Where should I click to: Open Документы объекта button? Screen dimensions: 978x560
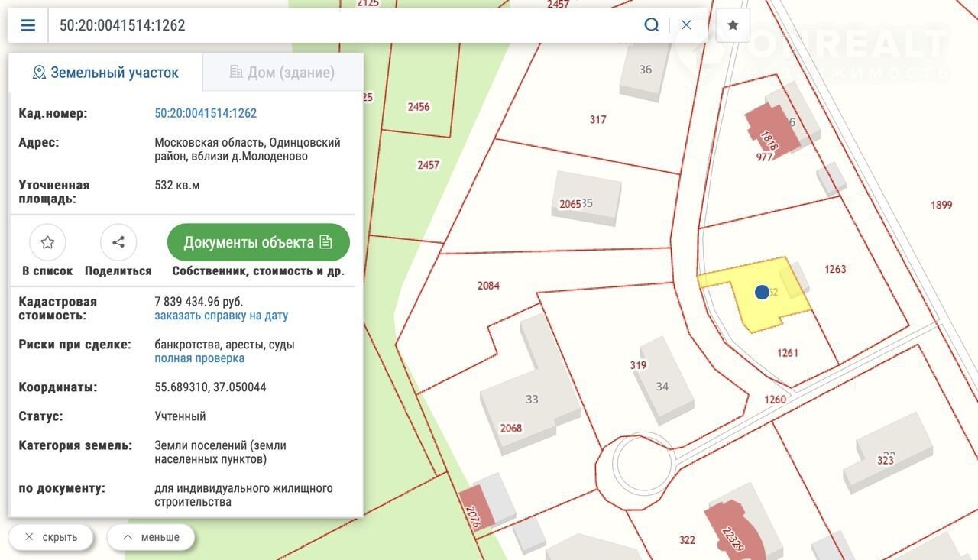(x=258, y=242)
